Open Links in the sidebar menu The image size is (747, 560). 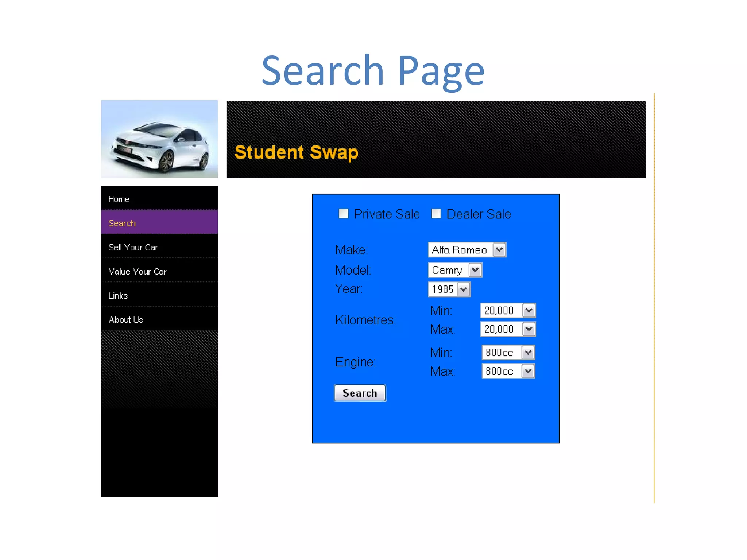click(x=159, y=295)
